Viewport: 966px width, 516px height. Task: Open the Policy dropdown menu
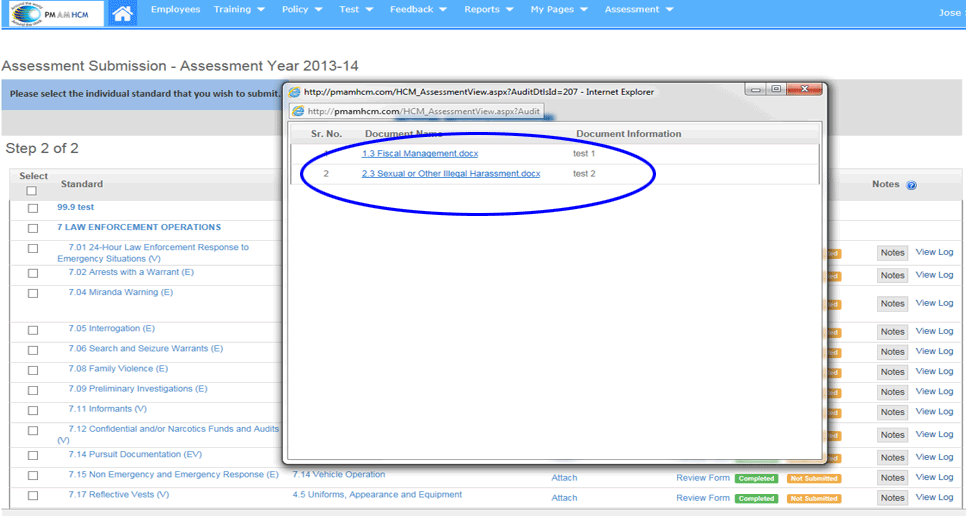(x=302, y=10)
